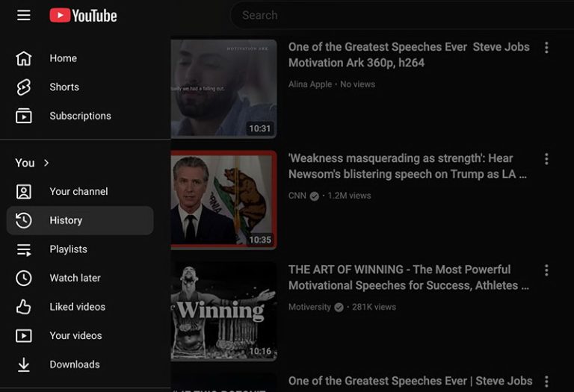This screenshot has height=392, width=574.
Task: Click the 10:35 duration badge
Action: [x=260, y=240]
